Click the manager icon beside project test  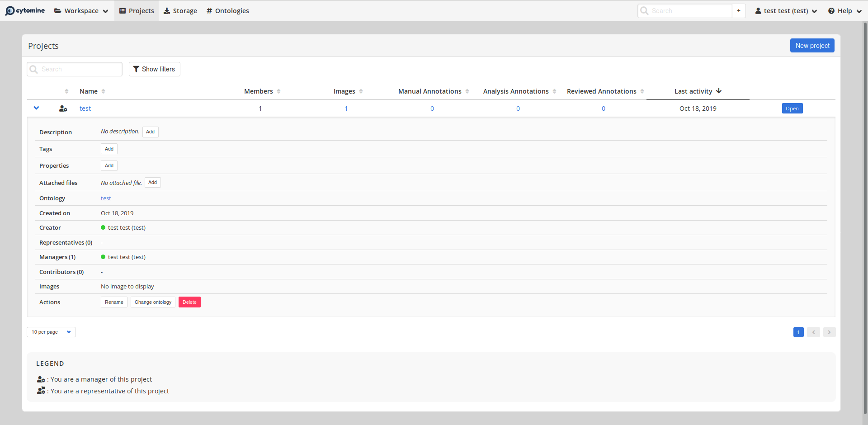(63, 109)
